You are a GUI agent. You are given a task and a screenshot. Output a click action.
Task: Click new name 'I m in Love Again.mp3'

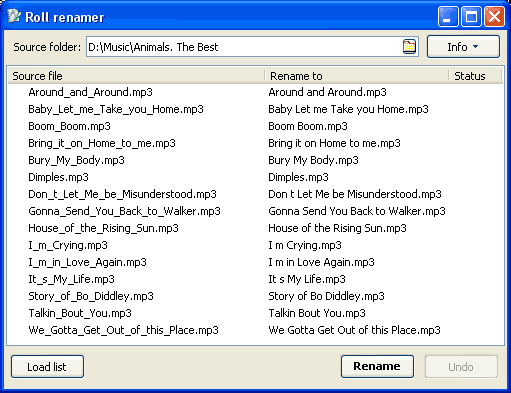(x=321, y=262)
